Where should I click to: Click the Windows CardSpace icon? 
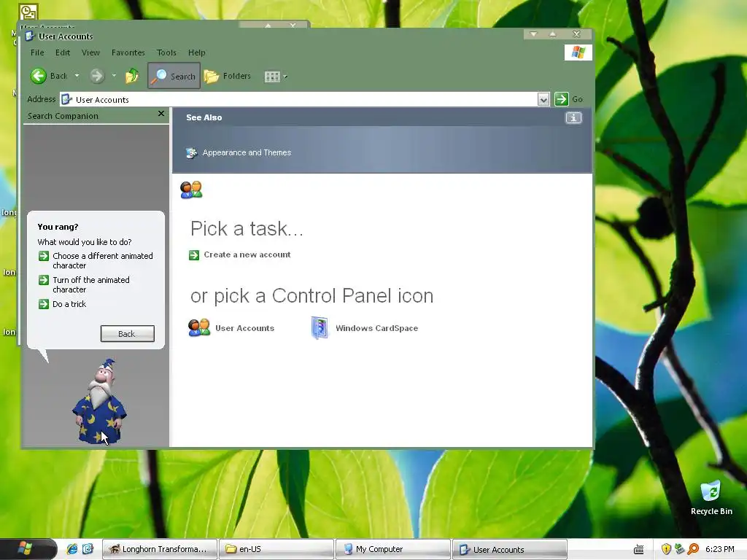click(320, 327)
